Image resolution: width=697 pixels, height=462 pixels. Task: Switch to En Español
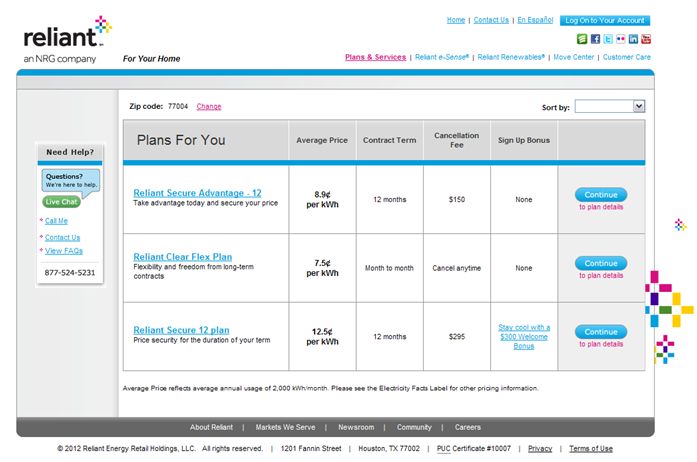535,20
